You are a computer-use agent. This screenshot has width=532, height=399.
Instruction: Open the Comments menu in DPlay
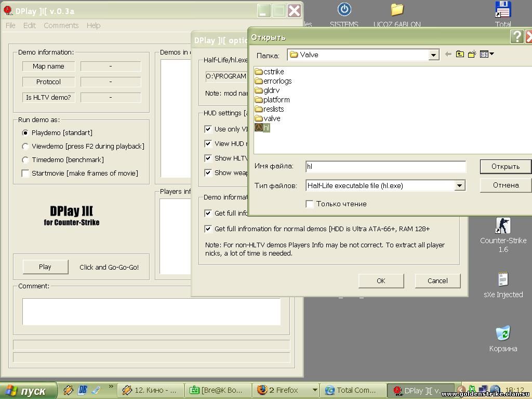point(61,25)
